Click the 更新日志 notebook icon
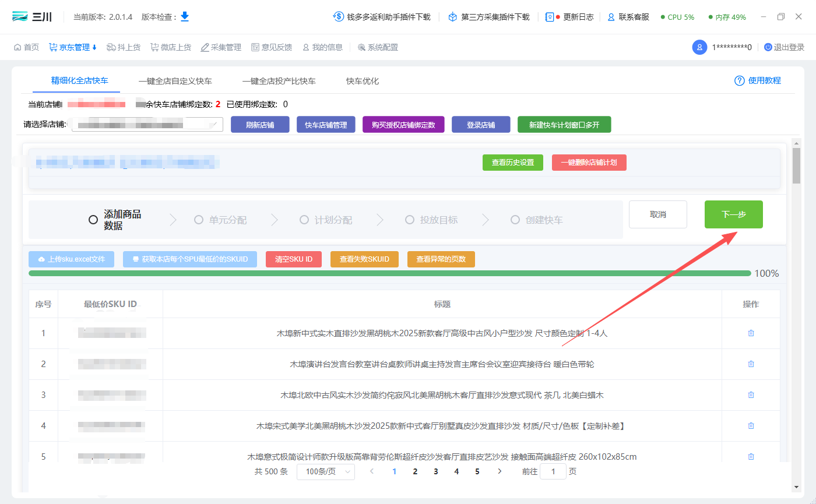Viewport: 816px width, 504px height. (549, 17)
